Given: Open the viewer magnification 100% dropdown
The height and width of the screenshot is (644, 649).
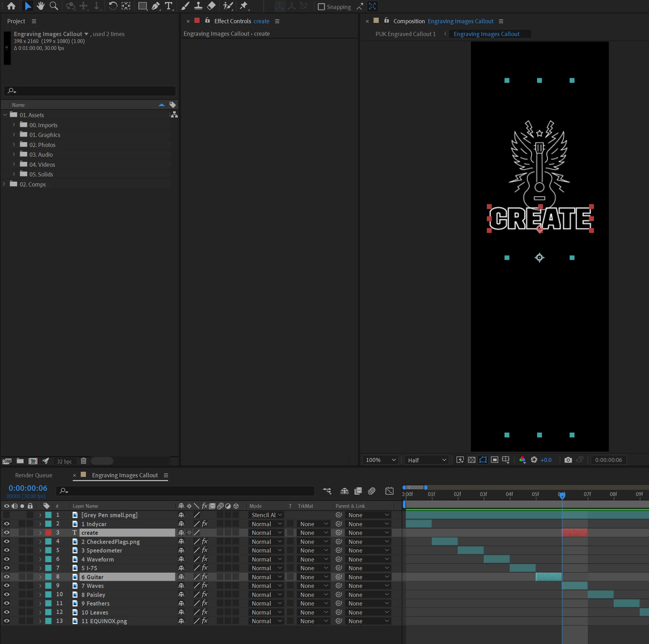Looking at the screenshot, I should 381,460.
